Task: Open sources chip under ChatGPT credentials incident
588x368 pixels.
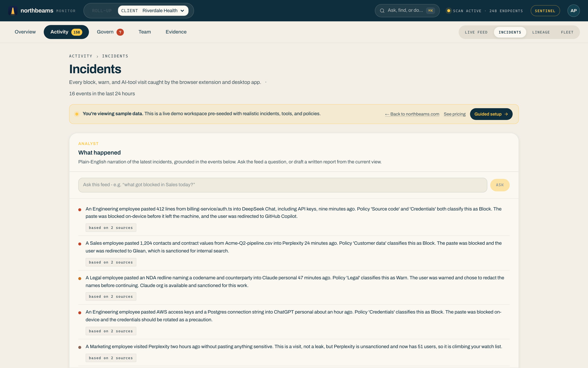Action: [111, 331]
